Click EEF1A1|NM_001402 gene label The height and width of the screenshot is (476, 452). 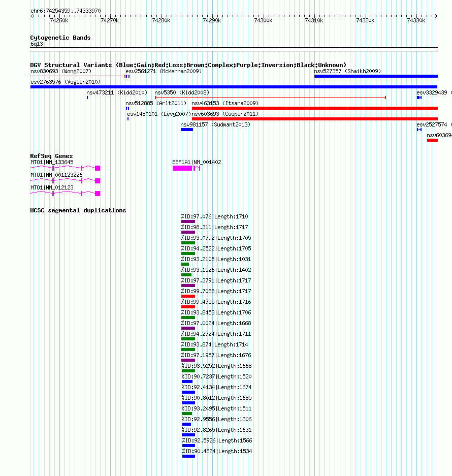pos(197,163)
